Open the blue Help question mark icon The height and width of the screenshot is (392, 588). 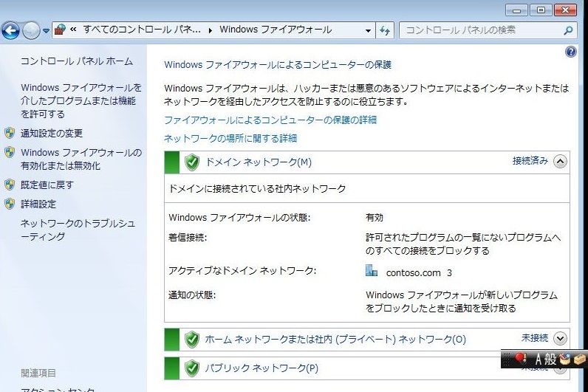pyautogui.click(x=570, y=52)
